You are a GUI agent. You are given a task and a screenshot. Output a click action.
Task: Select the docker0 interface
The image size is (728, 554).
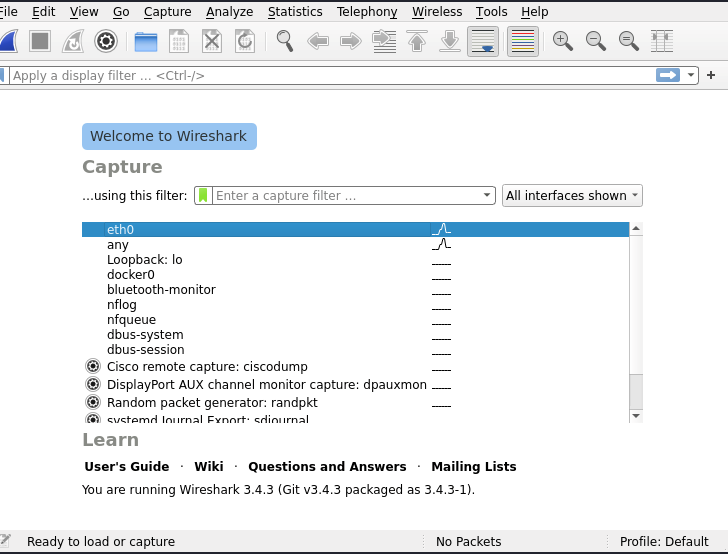point(356,274)
